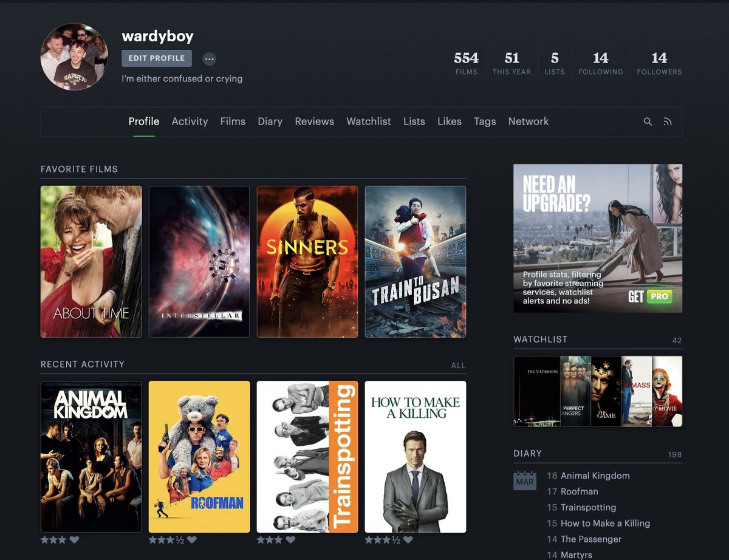
Task: Click the Favorite Films heading
Action: (x=79, y=169)
